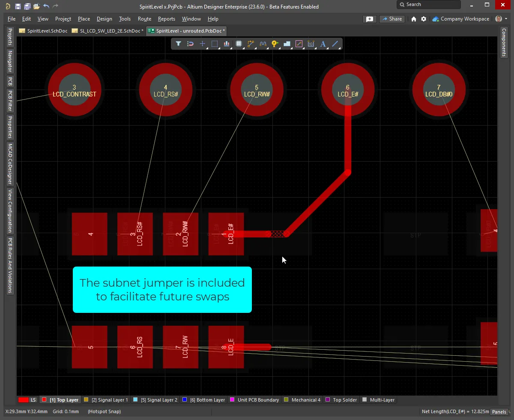
Task: Open the Edit menu
Action: click(x=27, y=19)
